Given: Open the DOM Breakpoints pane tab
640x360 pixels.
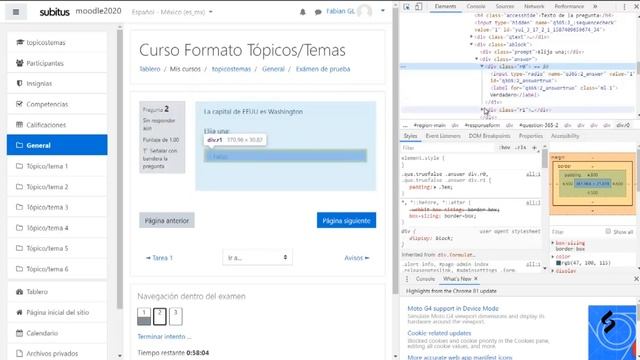Looking at the screenshot, I should 489,136.
